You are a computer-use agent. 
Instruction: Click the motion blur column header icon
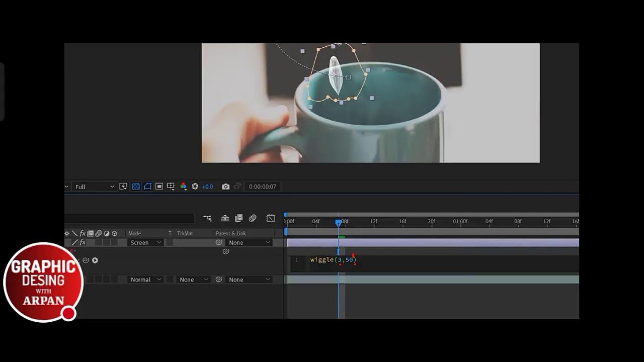[99, 233]
